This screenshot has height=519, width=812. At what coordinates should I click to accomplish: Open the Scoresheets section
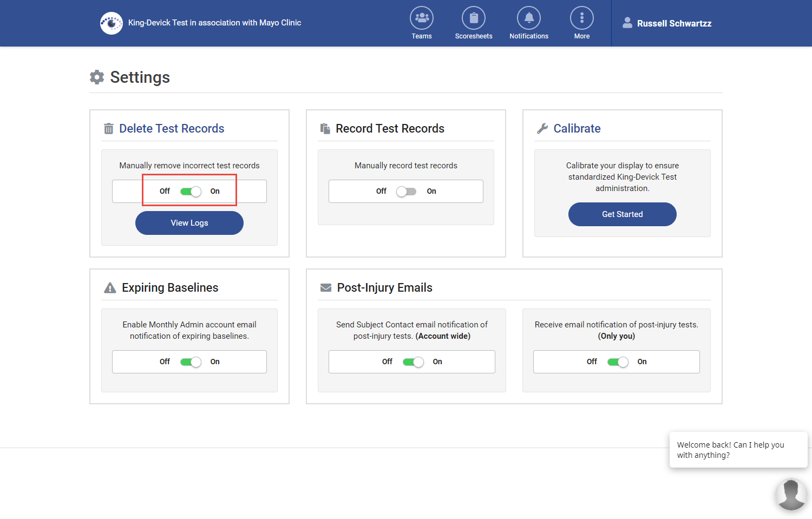pyautogui.click(x=474, y=23)
